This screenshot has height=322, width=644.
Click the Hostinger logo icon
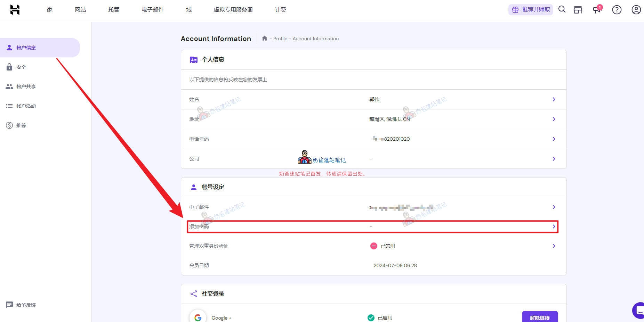click(x=15, y=10)
